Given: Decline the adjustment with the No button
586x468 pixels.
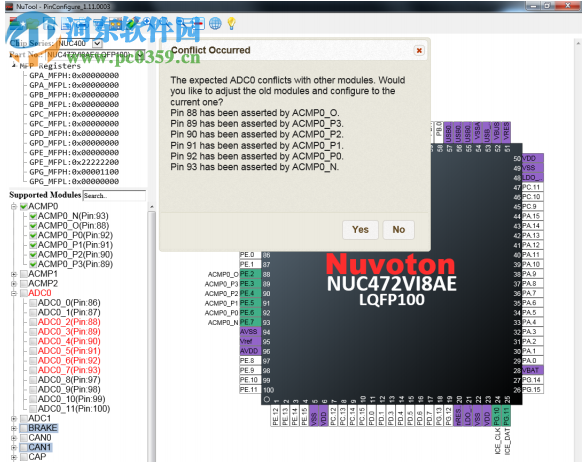Looking at the screenshot, I should coord(398,230).
